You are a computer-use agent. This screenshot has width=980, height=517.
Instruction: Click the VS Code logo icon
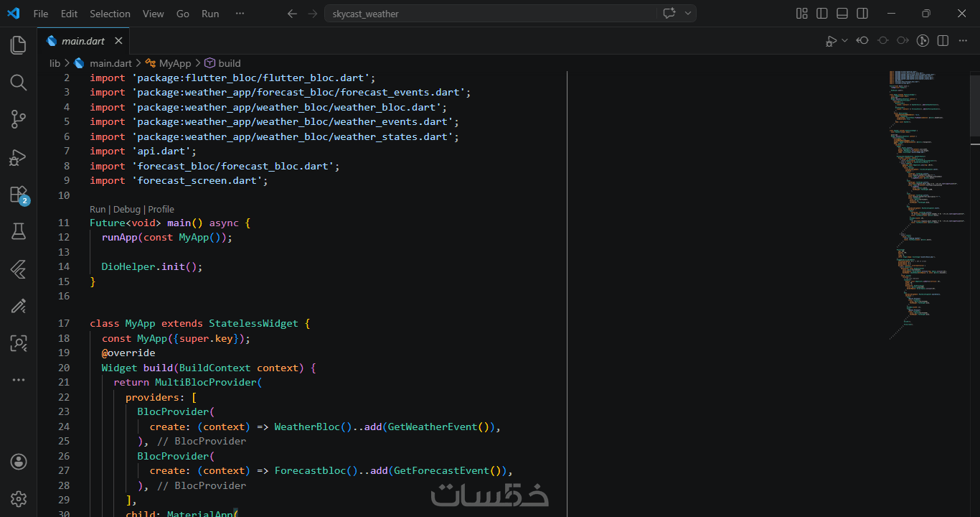coord(14,14)
